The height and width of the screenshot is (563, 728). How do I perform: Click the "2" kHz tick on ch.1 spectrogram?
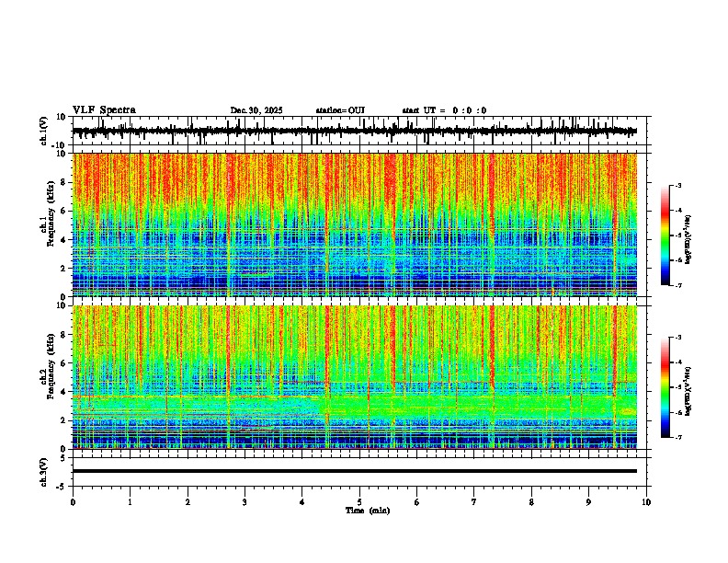pos(64,268)
